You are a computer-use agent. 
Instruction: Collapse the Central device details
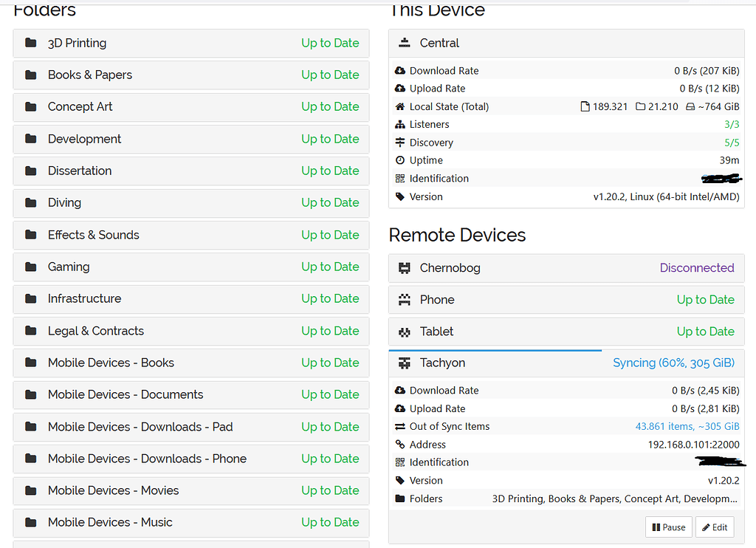point(566,43)
